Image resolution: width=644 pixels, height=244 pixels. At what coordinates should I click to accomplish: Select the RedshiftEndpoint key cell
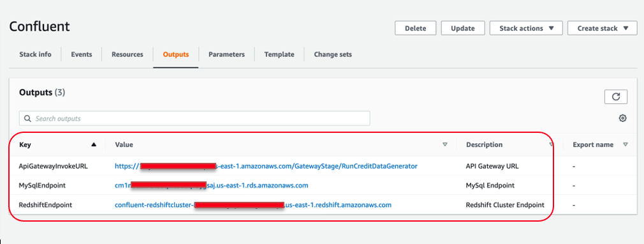(x=45, y=205)
